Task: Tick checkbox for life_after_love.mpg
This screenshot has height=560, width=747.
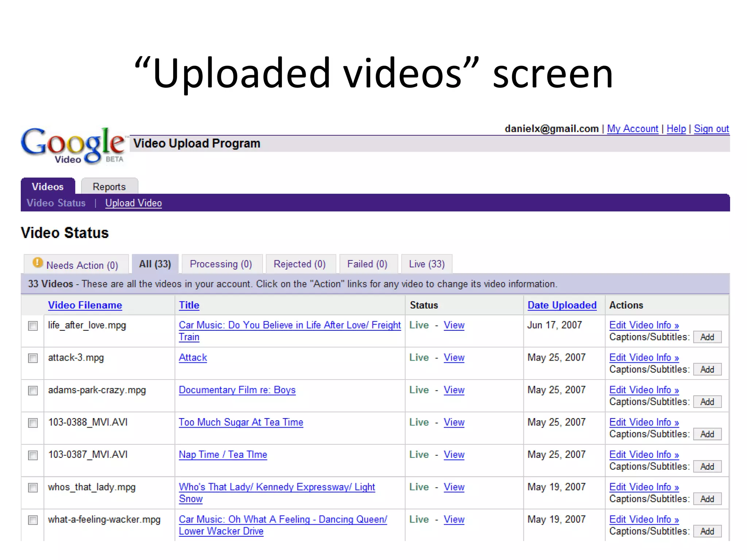Action: point(33,326)
